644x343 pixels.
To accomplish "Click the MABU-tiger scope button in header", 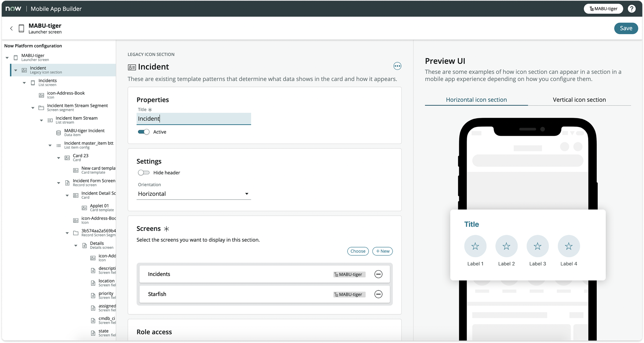I will (x=603, y=9).
